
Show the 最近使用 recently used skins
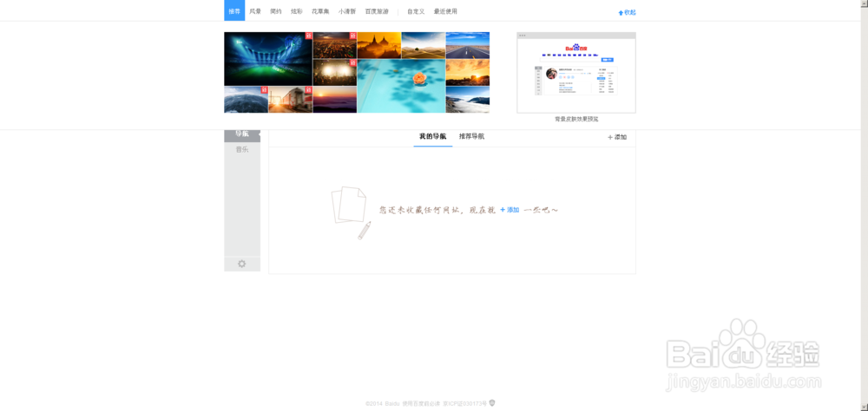[445, 11]
